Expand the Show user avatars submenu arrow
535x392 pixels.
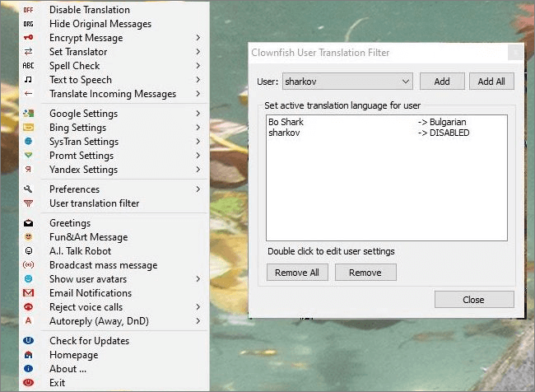coord(198,279)
